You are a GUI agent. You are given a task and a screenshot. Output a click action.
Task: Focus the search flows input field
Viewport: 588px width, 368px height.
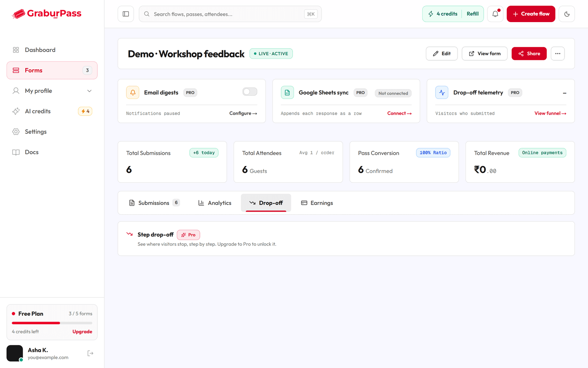[230, 14]
